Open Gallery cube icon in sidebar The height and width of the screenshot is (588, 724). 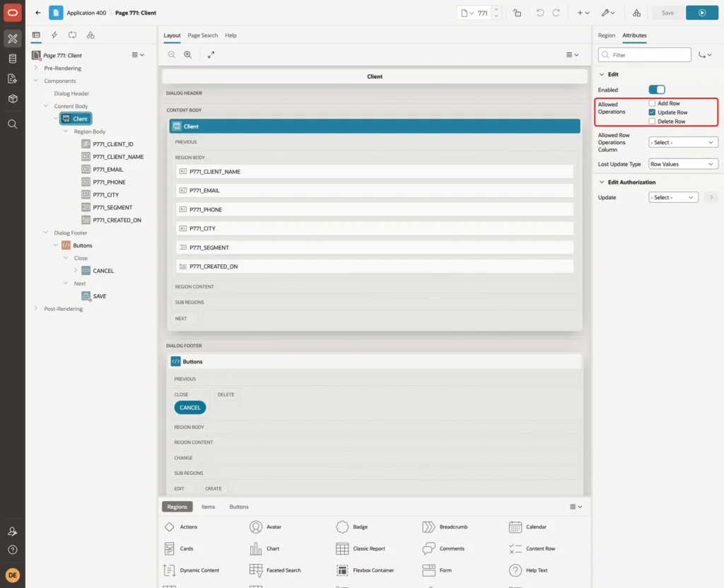point(13,99)
